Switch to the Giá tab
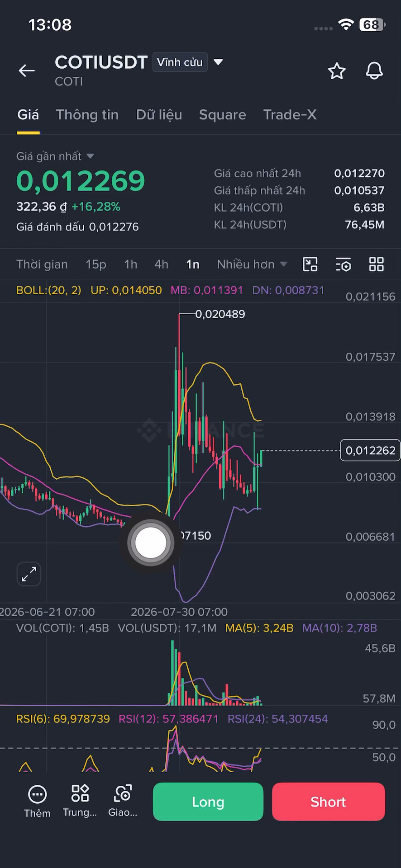The width and height of the screenshot is (401, 868). click(28, 115)
